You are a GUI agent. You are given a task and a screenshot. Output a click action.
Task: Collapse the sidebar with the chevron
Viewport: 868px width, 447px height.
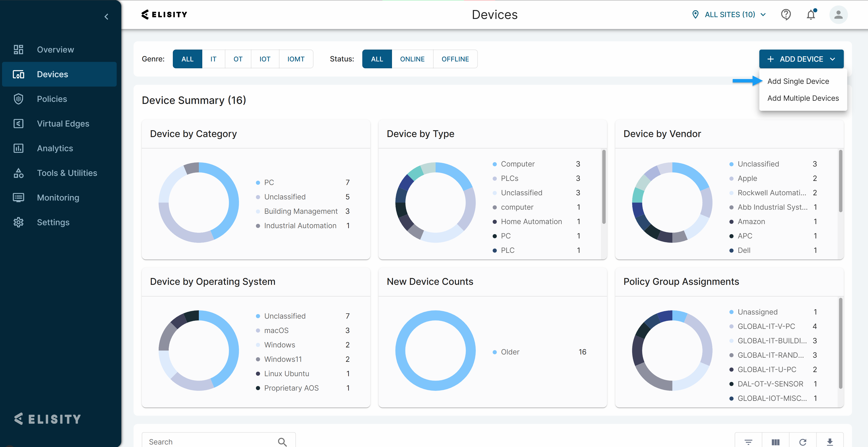pyautogui.click(x=106, y=16)
